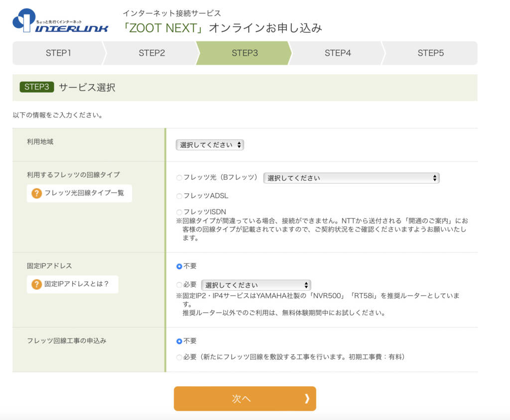Click the 利用するフレッツの回線タイプ label
Screen dimensions: 510x420
74,175
